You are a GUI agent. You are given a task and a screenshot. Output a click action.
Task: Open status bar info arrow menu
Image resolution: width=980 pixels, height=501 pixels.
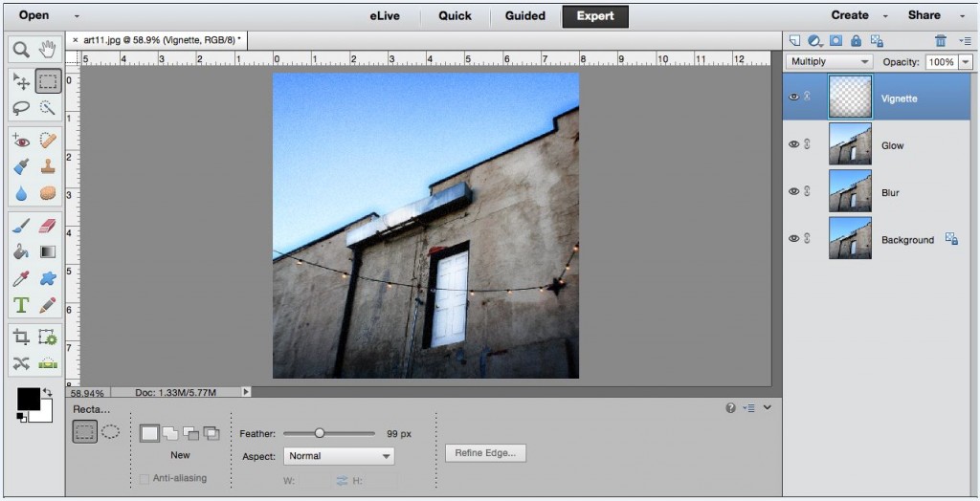point(246,392)
